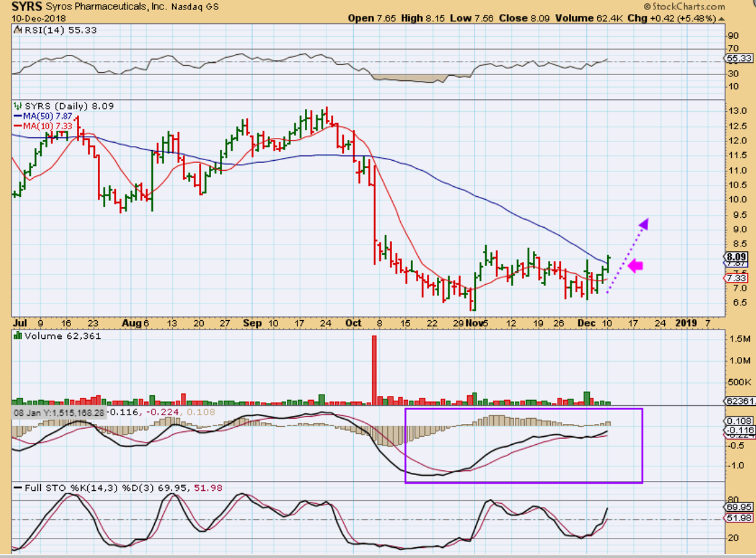Click the red 7.33 MA tag on the right axis

(737, 278)
